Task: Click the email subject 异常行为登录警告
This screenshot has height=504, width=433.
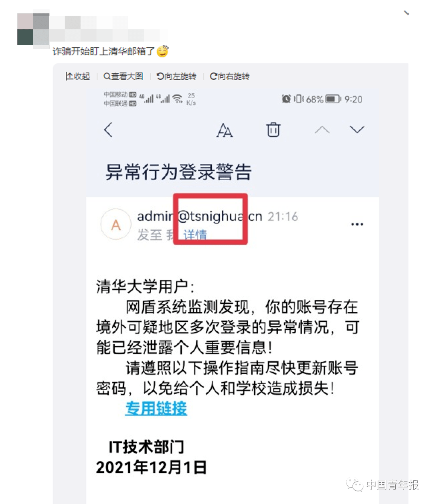Action: click(x=178, y=172)
